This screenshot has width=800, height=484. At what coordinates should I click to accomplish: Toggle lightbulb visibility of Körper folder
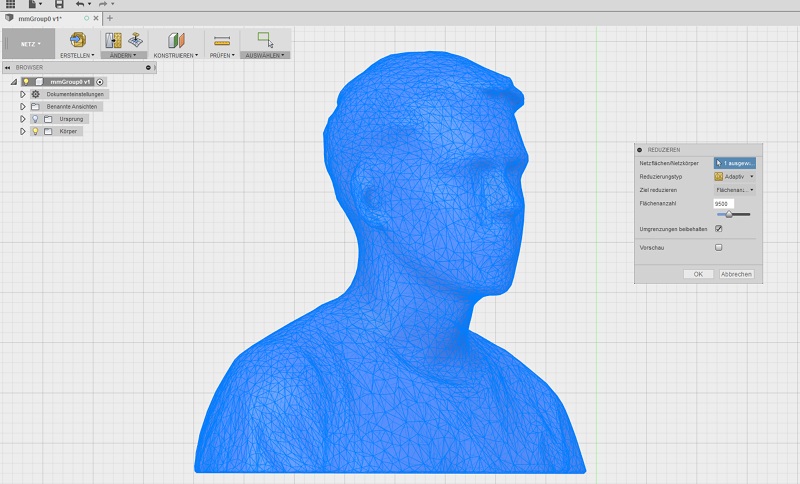34,131
